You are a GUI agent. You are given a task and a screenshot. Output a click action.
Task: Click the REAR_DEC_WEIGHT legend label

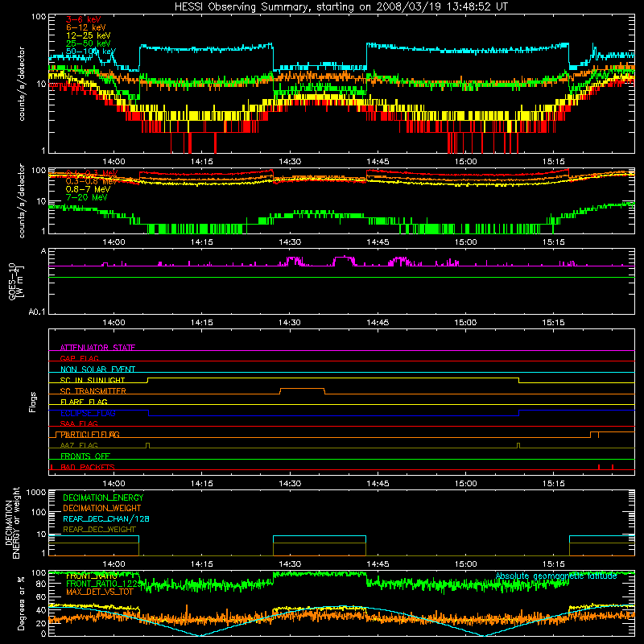(99, 530)
